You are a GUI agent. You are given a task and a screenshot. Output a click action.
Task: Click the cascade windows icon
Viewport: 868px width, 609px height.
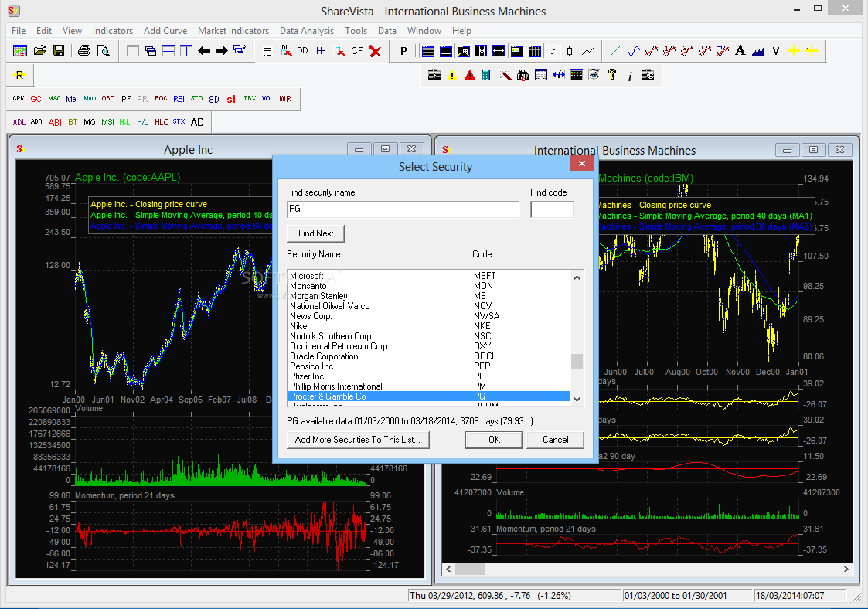pyautogui.click(x=151, y=51)
